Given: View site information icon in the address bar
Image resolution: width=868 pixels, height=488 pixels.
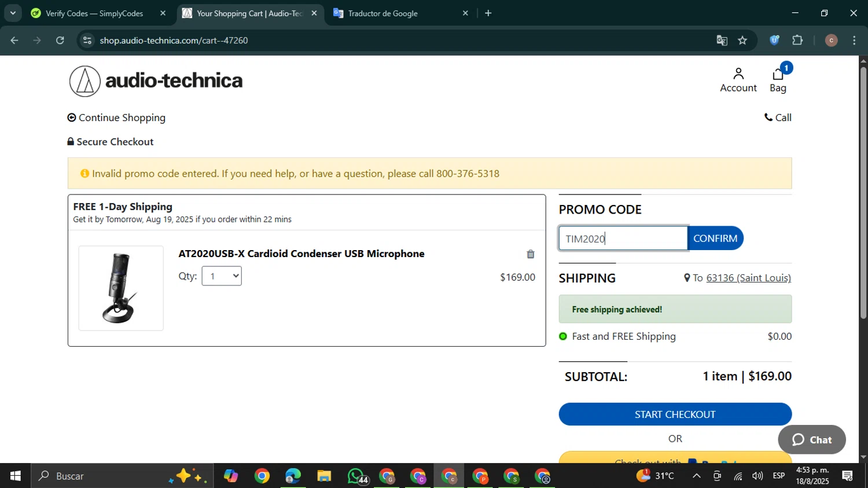Looking at the screenshot, I should click(87, 41).
